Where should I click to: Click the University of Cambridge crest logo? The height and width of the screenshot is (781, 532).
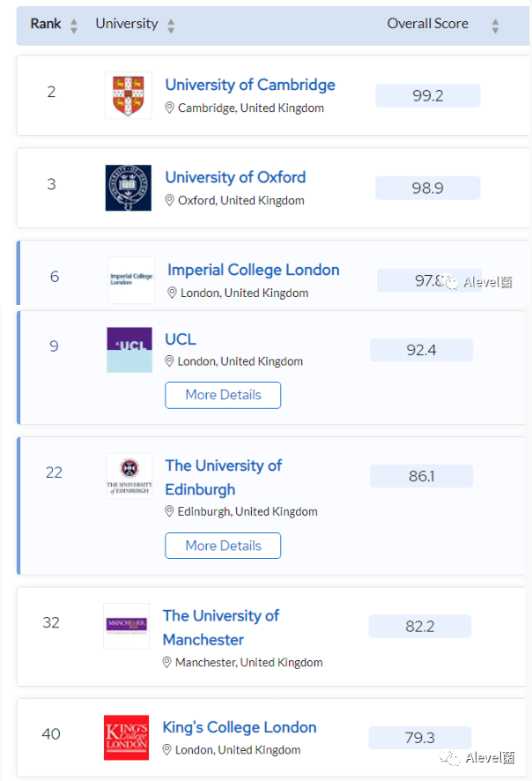point(129,95)
